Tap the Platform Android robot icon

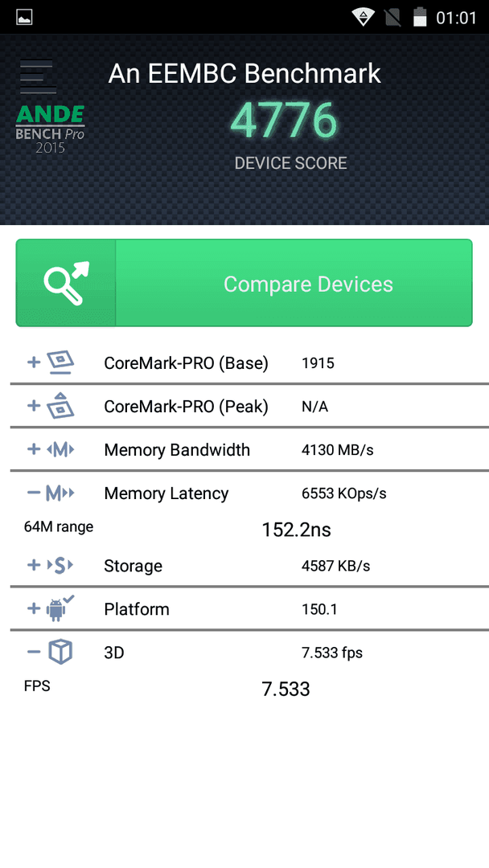[x=60, y=608]
